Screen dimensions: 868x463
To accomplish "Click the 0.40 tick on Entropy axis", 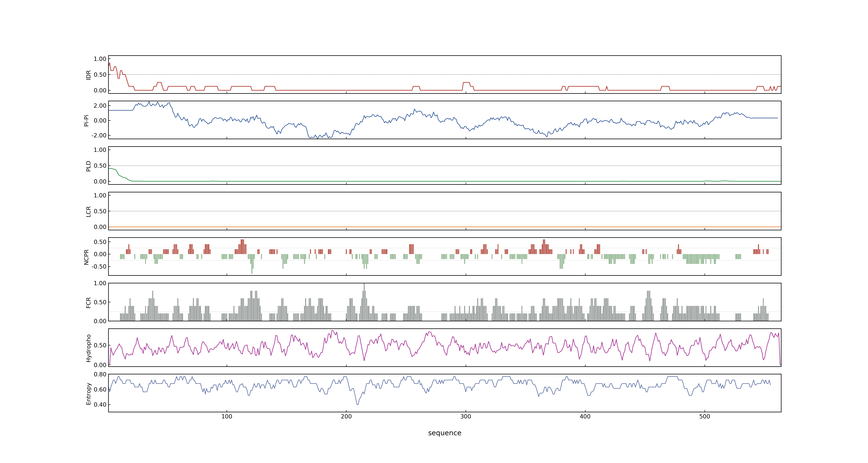I will pyautogui.click(x=100, y=405).
